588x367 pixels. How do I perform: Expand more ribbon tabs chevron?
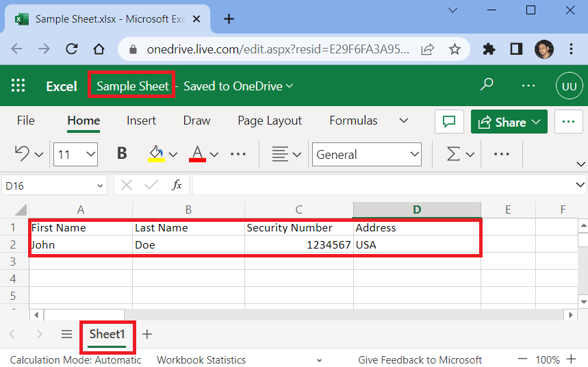pyautogui.click(x=403, y=121)
